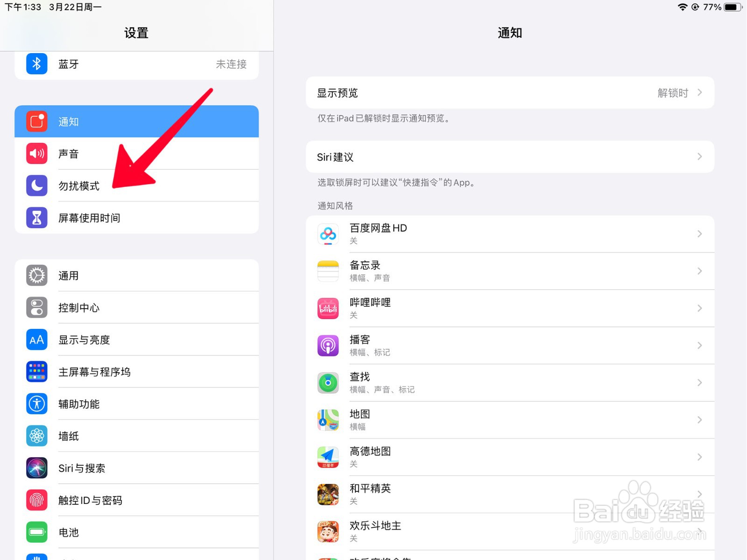Click the hourglass icon for 屏幕使用时间
Viewport: 747px width, 560px height.
tap(36, 218)
